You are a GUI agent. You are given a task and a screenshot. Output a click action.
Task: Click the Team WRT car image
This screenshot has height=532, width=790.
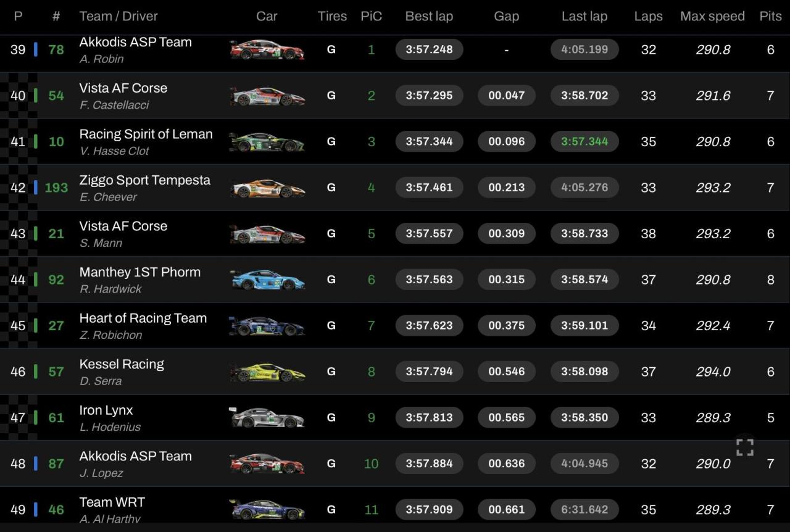[x=267, y=510]
